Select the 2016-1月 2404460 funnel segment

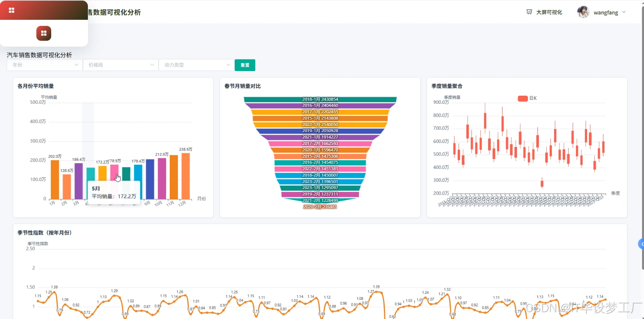pyautogui.click(x=320, y=105)
